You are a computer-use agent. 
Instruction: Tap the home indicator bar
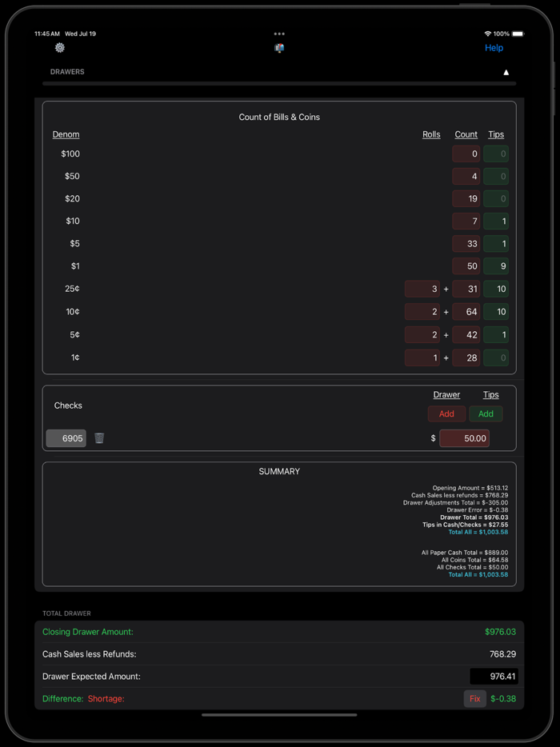279,714
